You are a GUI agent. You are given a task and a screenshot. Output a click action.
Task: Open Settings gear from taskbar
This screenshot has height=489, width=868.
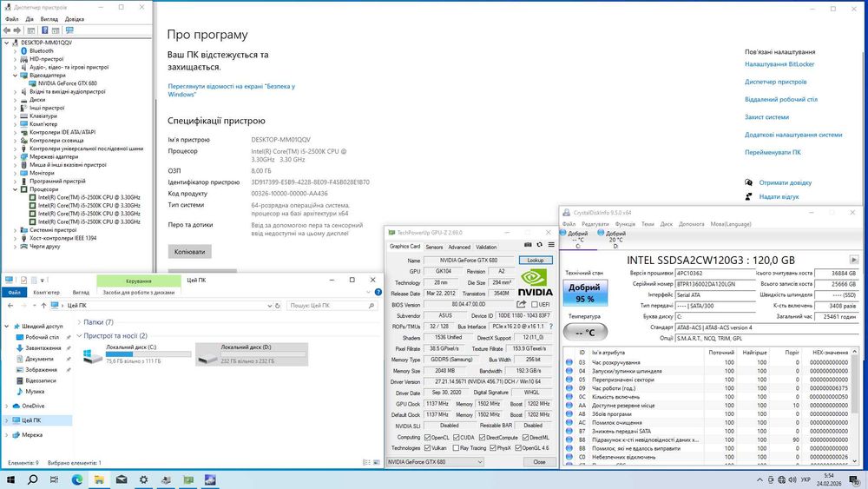(x=143, y=479)
